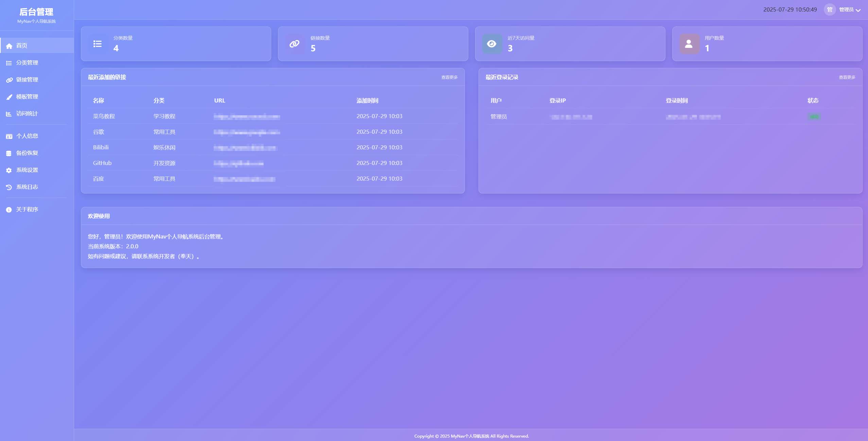Open the 个人信息 menu item
The image size is (868, 441).
(x=27, y=136)
